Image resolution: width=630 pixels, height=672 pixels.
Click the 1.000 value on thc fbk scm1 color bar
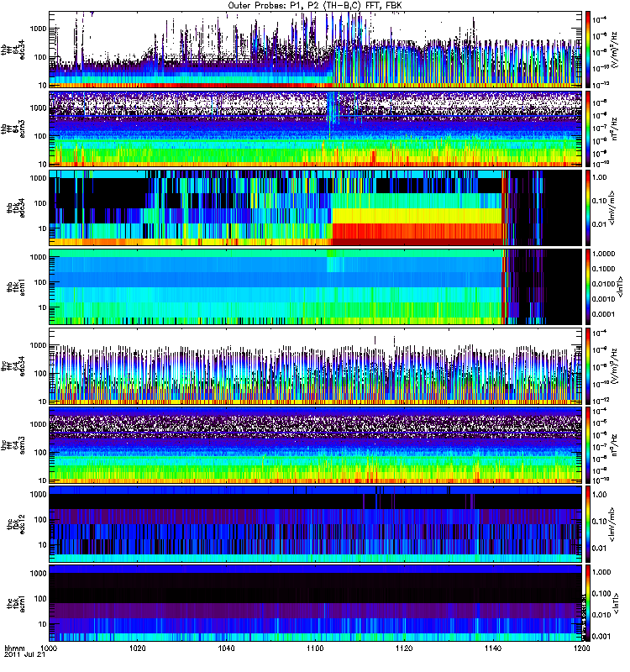point(601,572)
